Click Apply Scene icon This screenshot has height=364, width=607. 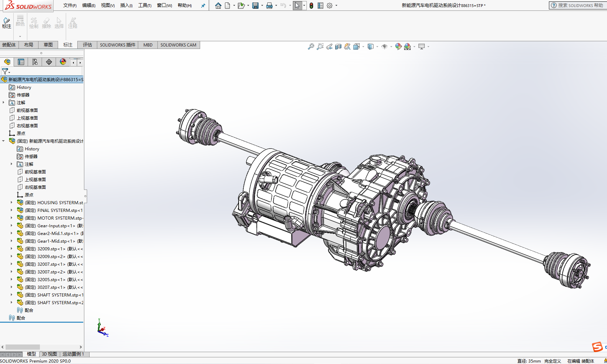pos(408,47)
